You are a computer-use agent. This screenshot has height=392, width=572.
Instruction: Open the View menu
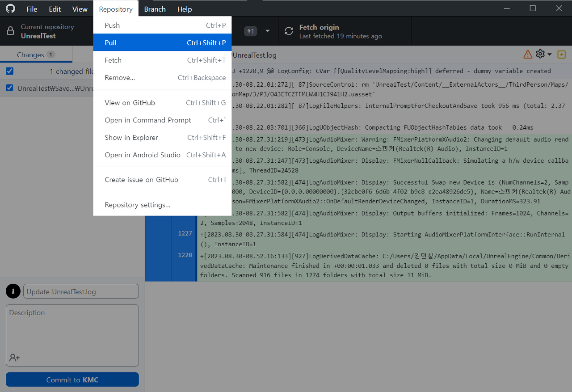click(x=80, y=9)
